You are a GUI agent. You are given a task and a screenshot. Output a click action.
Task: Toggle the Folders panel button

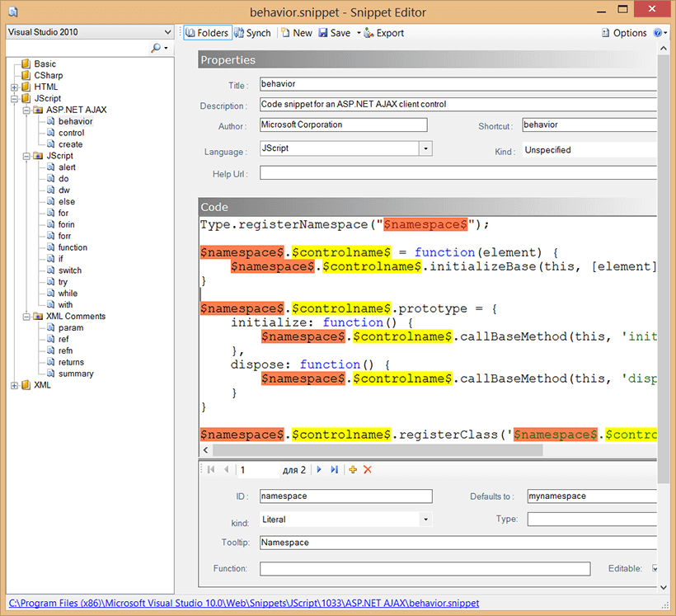(208, 33)
